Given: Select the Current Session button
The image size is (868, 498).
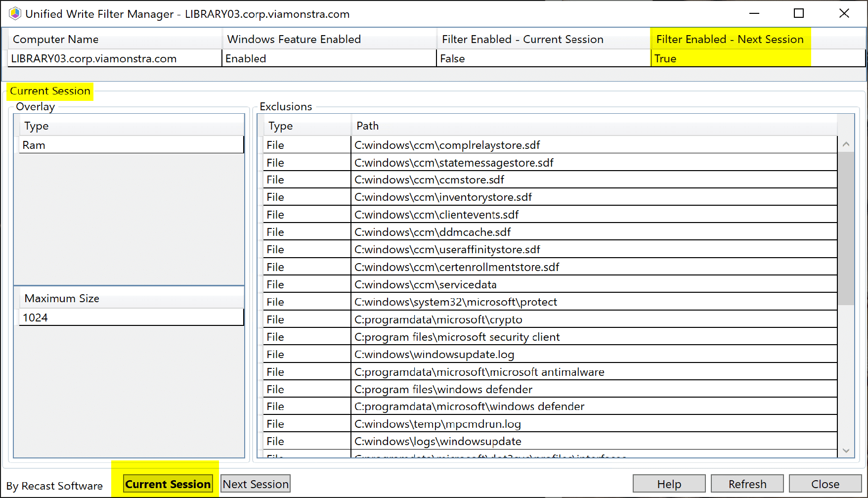Looking at the screenshot, I should point(168,484).
